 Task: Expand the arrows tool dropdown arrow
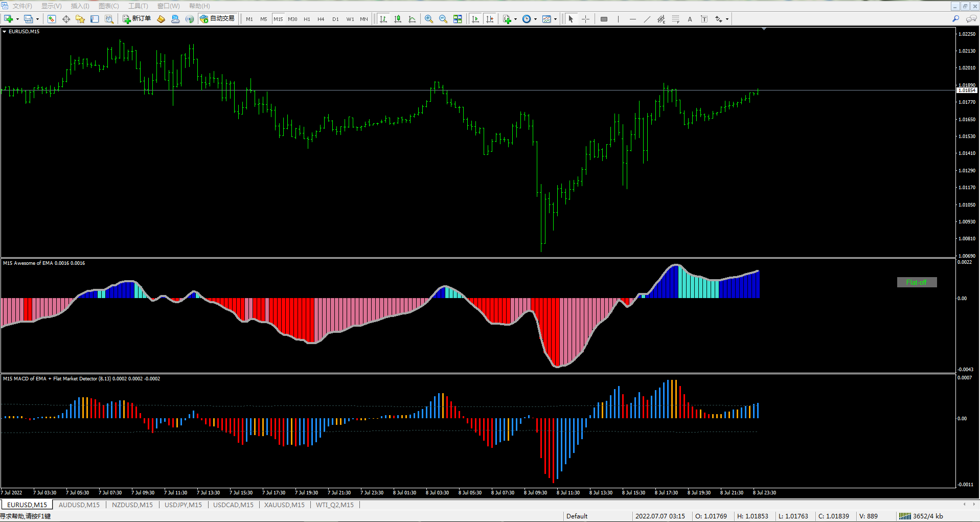727,19
